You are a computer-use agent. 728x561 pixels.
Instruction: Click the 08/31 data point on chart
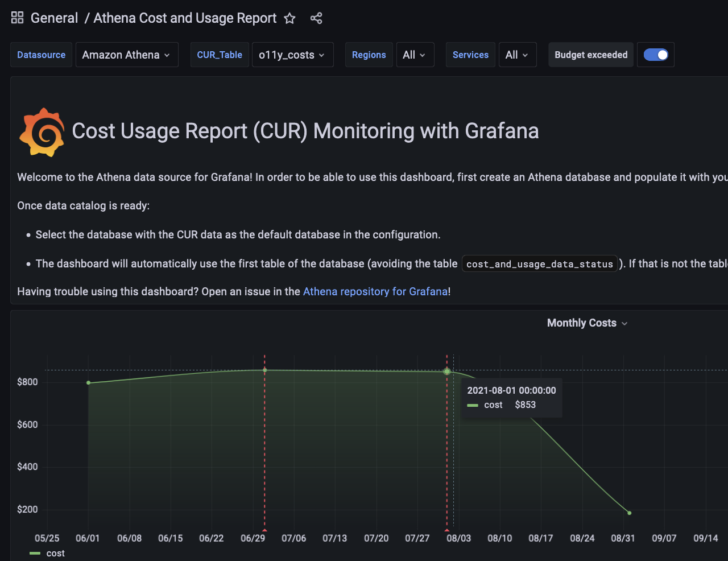pos(630,513)
